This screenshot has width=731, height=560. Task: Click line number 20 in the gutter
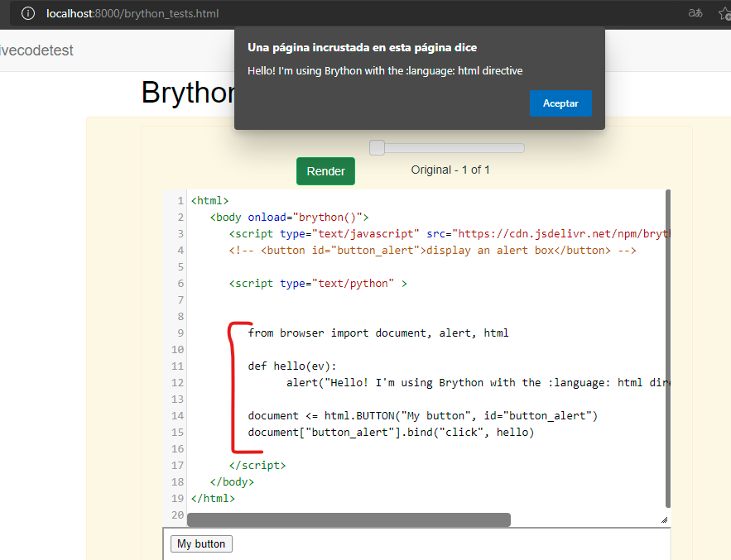[x=177, y=515]
